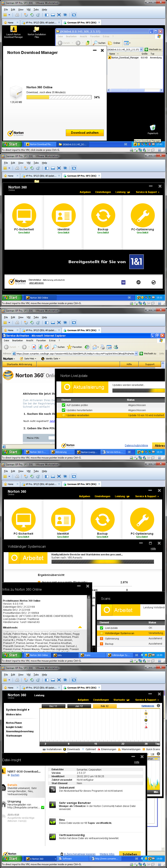This screenshot has width=167, height=868.
Task: Click the 1&1 logo beside Bereitgestellt text
Action: pos(136,262)
